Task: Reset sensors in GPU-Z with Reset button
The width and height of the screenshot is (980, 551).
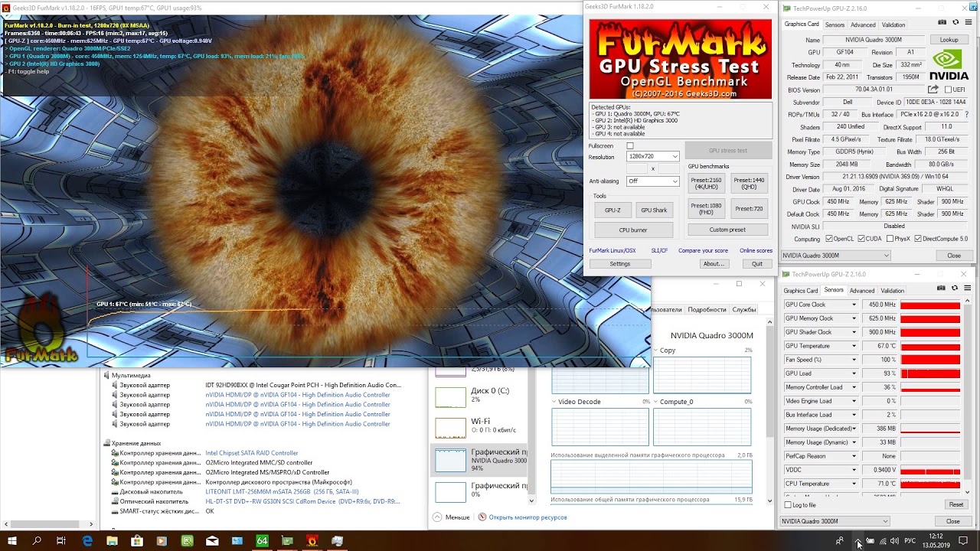Action: pos(956,505)
